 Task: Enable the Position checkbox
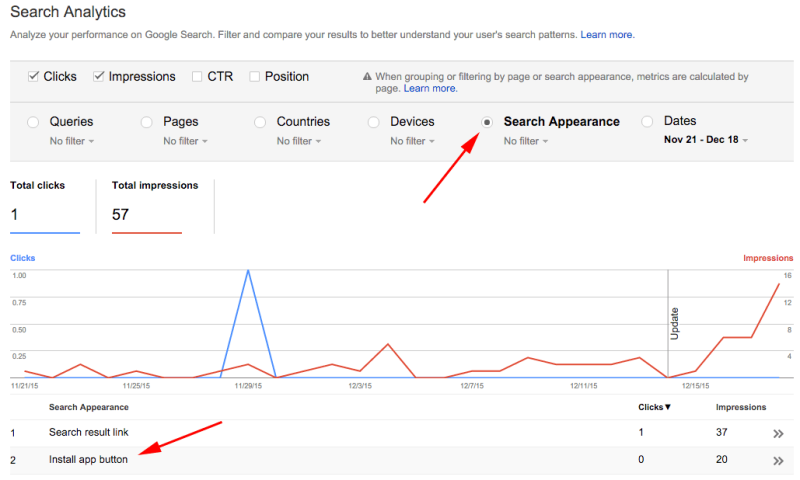pos(255,76)
